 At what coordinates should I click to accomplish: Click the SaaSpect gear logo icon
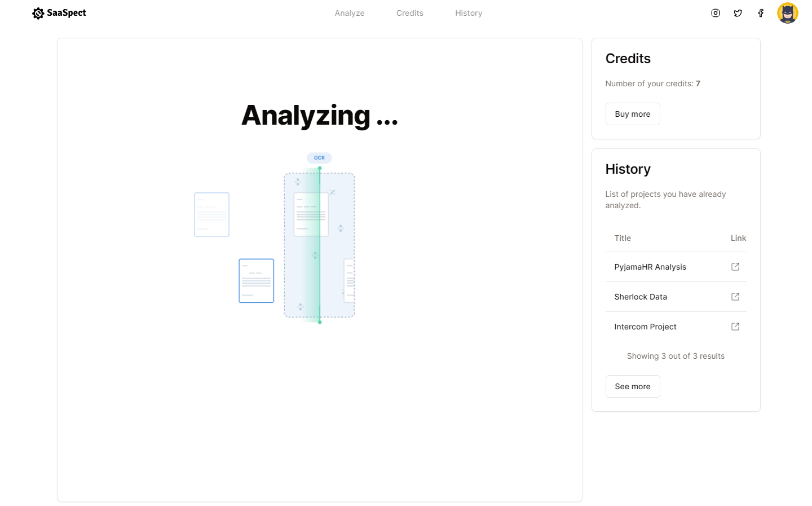pos(38,13)
